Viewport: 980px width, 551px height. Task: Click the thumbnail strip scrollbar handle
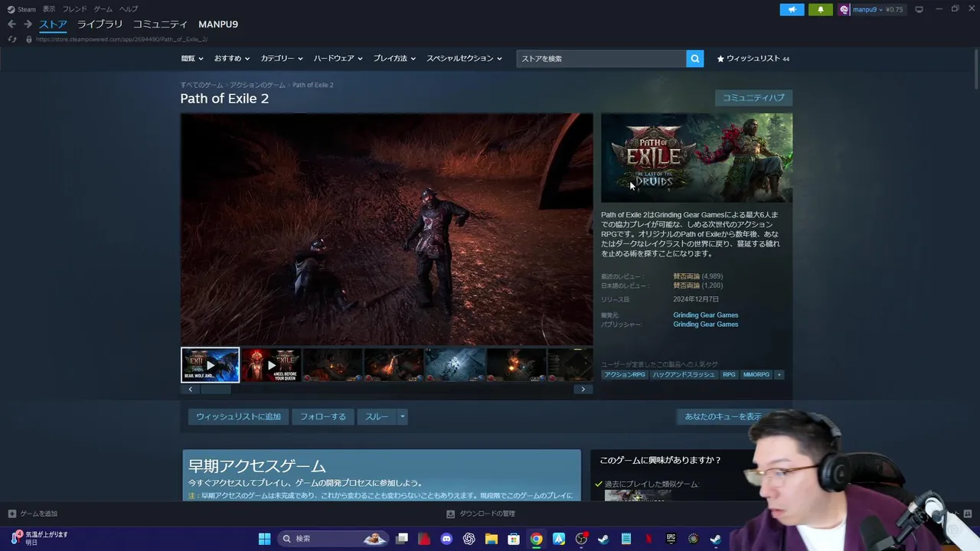coord(215,389)
